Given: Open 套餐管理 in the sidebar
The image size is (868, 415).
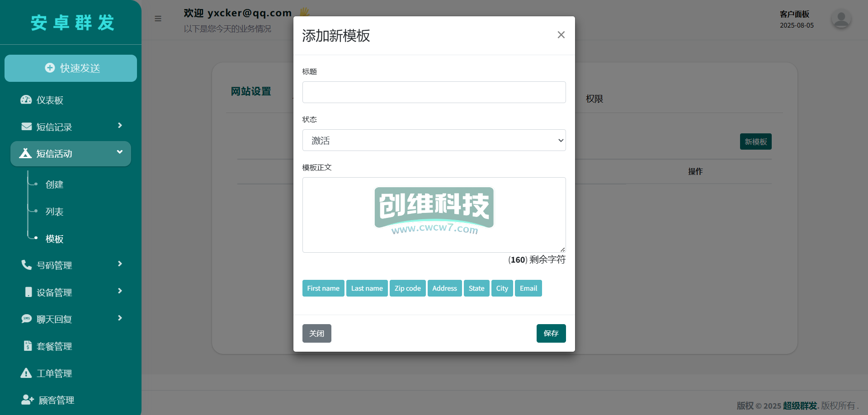Looking at the screenshot, I should pos(54,346).
